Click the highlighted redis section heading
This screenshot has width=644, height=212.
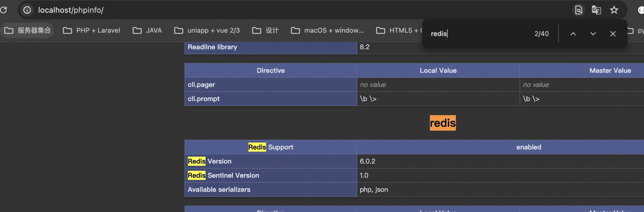(x=443, y=123)
